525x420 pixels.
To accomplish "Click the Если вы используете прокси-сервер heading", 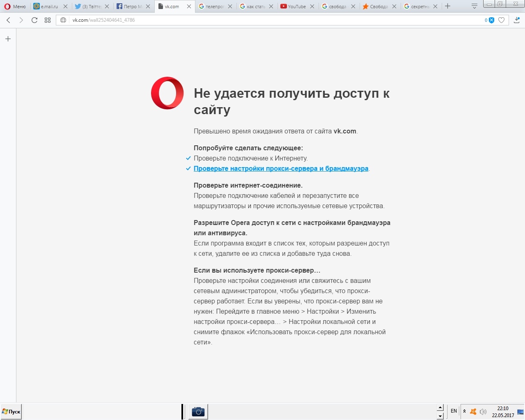I will click(257, 271).
